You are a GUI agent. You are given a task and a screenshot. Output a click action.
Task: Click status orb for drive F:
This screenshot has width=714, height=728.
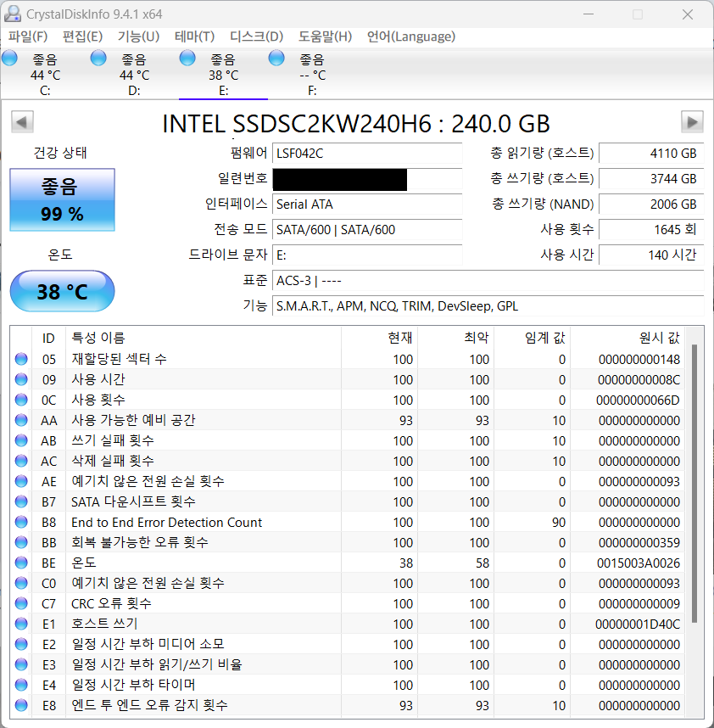click(x=276, y=59)
